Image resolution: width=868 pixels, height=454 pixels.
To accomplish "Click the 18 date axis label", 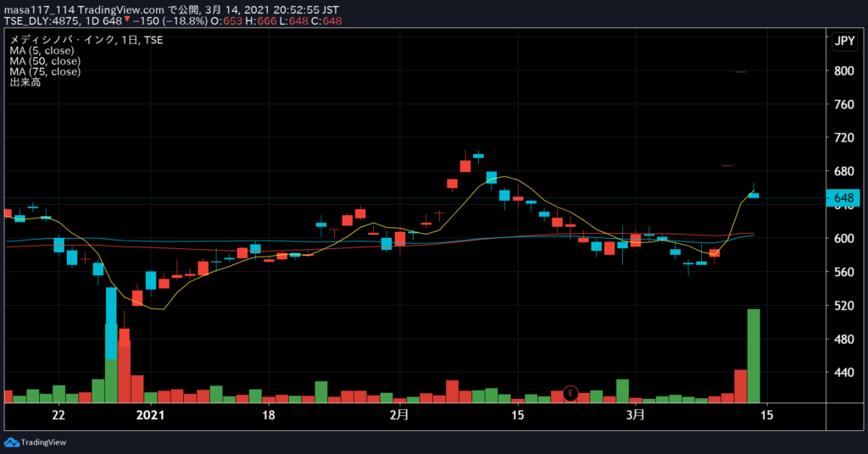I will pos(268,415).
